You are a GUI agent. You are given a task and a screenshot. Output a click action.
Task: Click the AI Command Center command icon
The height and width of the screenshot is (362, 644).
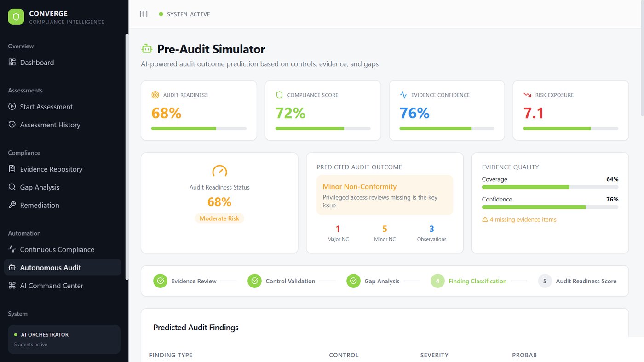12,285
